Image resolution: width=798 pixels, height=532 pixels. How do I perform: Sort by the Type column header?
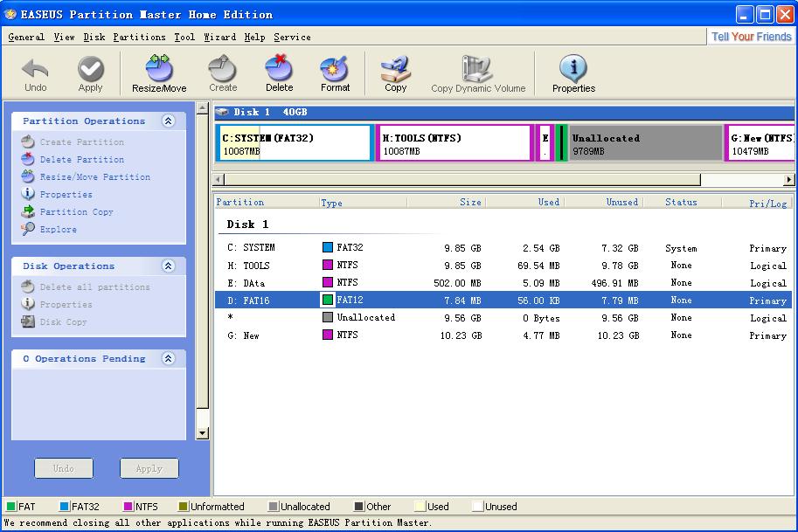coord(363,202)
